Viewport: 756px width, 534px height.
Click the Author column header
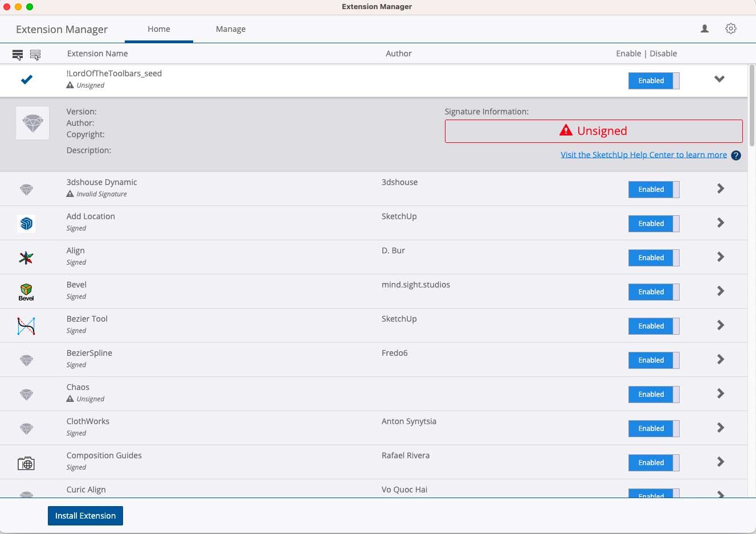pyautogui.click(x=399, y=54)
